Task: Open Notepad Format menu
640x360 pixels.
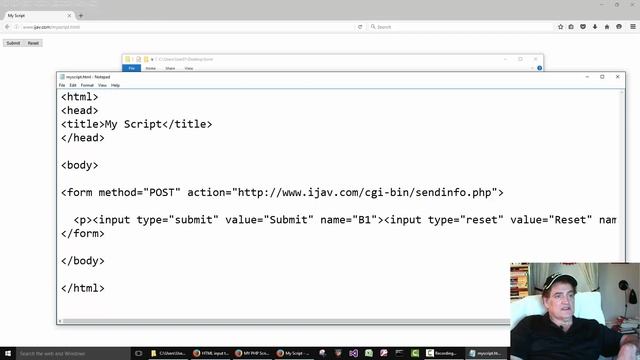Action: click(x=87, y=85)
